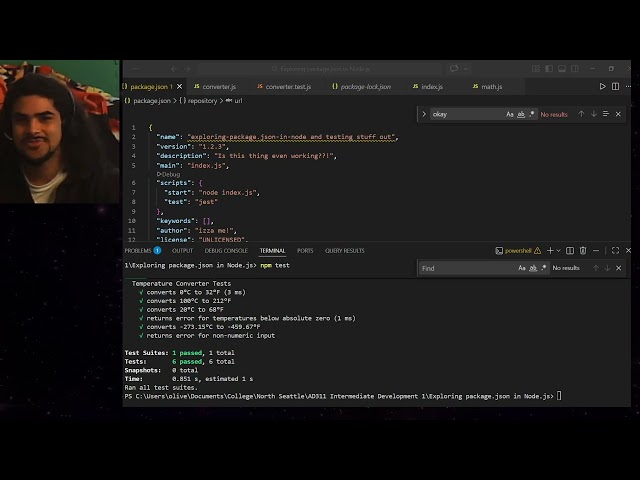The height and width of the screenshot is (480, 640).
Task: Open the Problems panel tab
Action: tap(142, 251)
